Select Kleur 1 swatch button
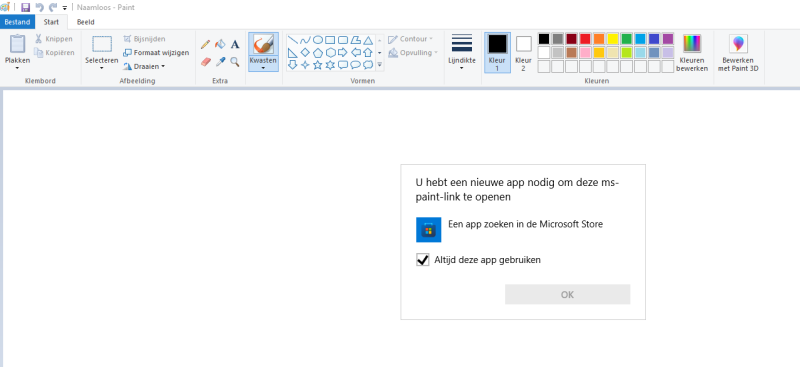 497,53
